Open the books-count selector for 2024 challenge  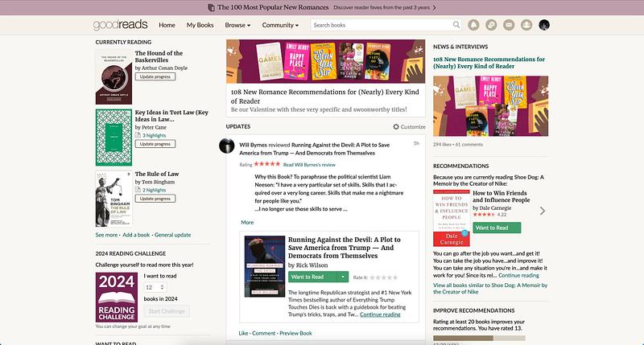(x=155, y=287)
